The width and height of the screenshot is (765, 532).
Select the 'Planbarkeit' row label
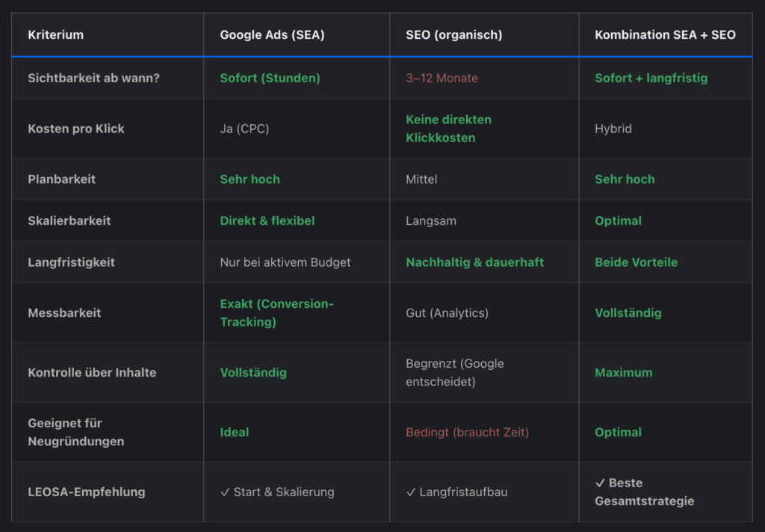61,179
